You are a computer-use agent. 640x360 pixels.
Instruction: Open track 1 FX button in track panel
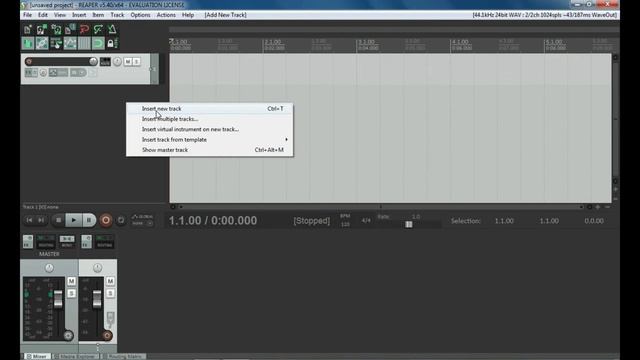pos(29,73)
